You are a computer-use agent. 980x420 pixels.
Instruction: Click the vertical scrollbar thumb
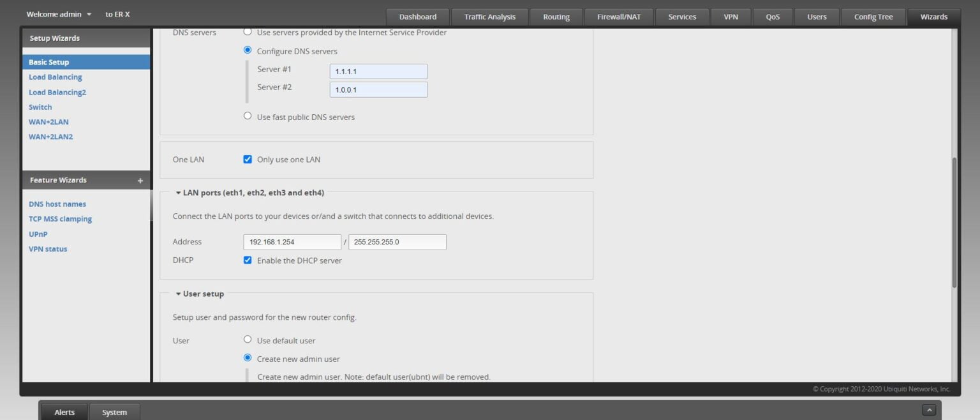[x=954, y=222]
